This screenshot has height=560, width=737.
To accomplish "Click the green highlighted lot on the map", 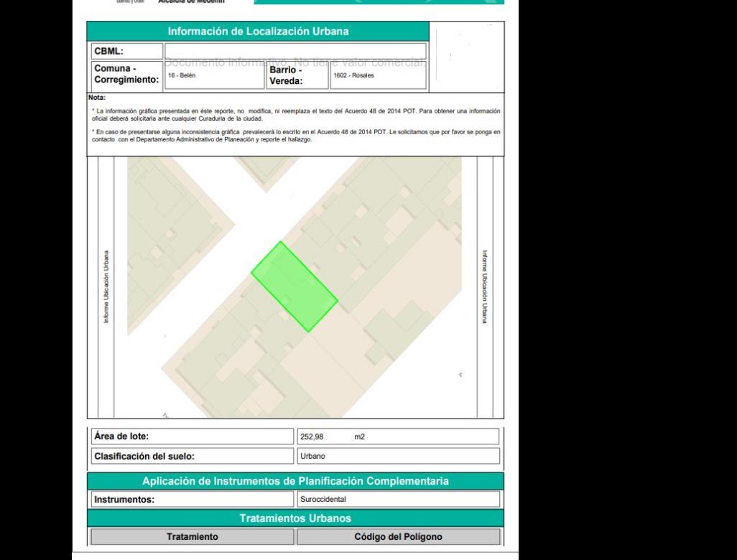I will [x=295, y=286].
